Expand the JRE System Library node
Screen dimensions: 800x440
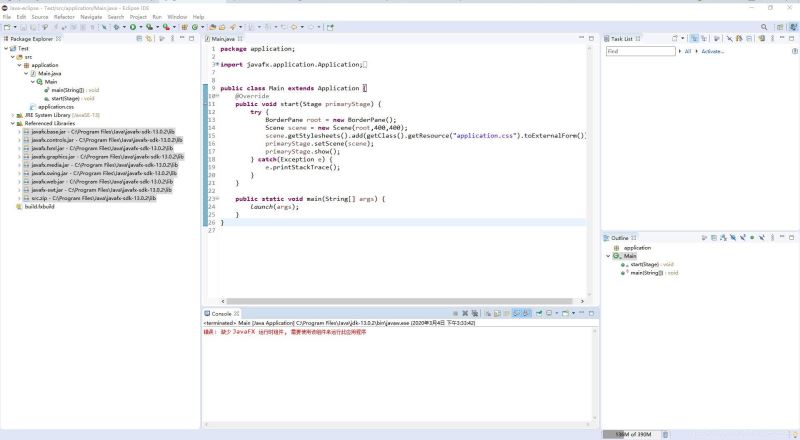(x=13, y=115)
